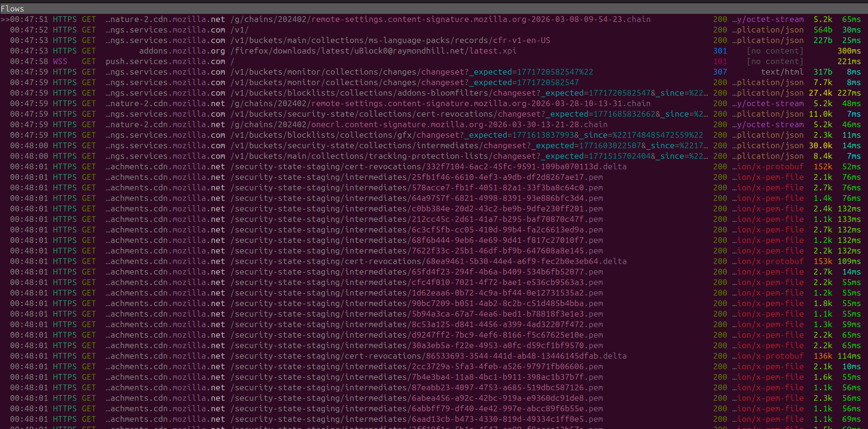Select the intermediates 6aad13cb pem flow
This screenshot has height=429, width=868.
[x=434, y=419]
